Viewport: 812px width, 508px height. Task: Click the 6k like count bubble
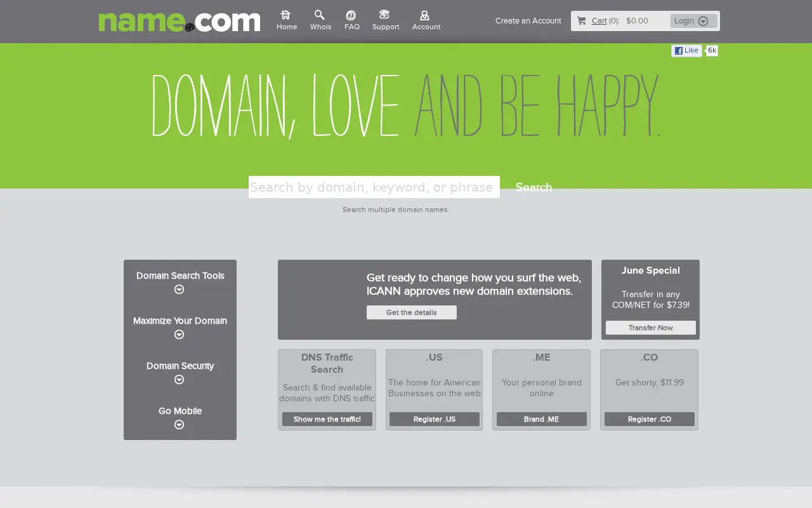point(712,51)
